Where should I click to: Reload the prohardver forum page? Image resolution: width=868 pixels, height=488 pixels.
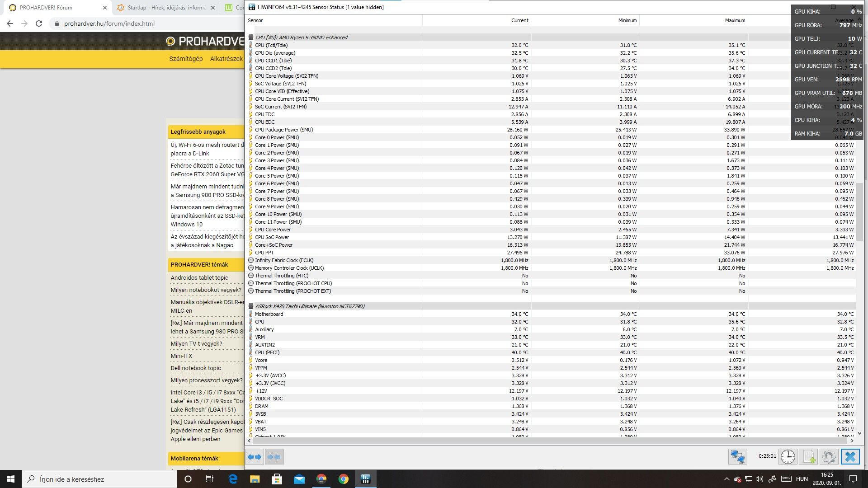(39, 23)
